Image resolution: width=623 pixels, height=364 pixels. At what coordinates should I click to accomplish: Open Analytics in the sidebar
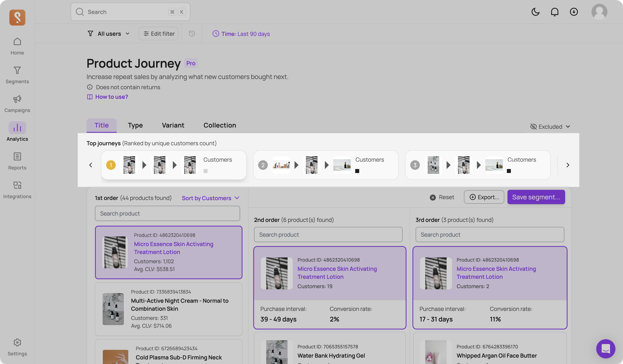[17, 132]
